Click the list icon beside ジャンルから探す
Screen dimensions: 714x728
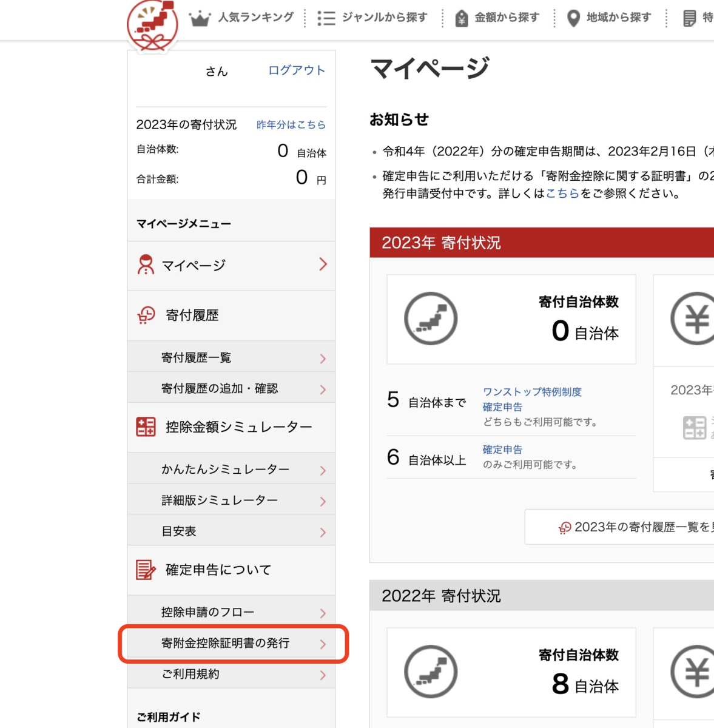326,18
